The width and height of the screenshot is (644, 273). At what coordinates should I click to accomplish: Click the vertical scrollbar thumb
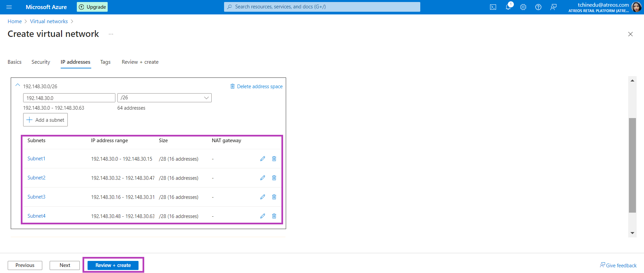click(632, 165)
